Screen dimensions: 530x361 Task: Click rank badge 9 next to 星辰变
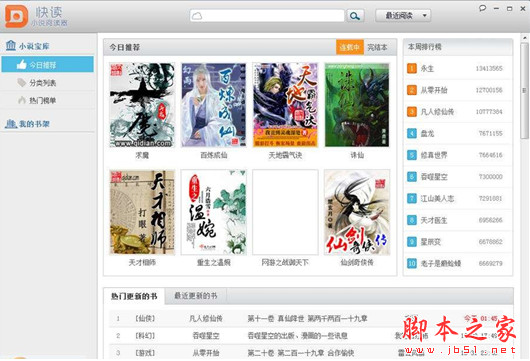pyautogui.click(x=411, y=242)
